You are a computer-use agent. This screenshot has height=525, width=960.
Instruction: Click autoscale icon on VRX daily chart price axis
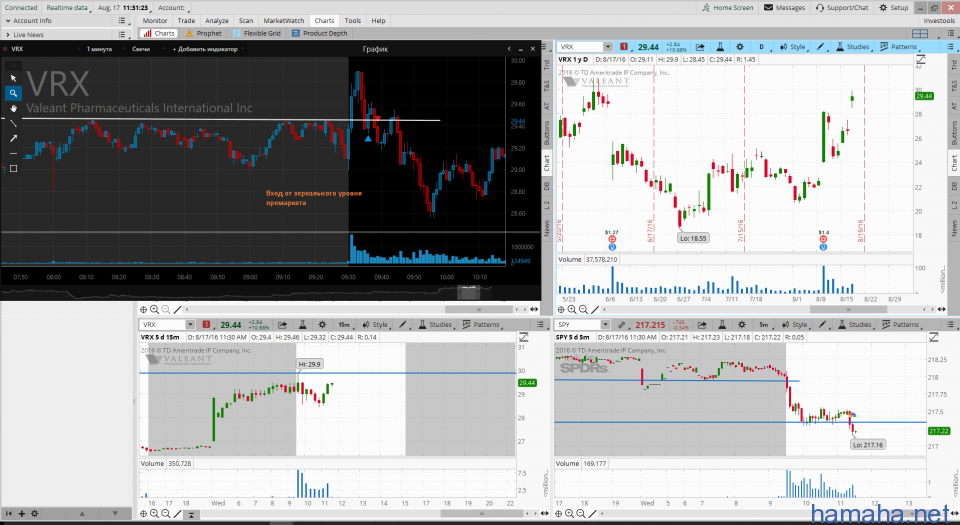pyautogui.click(x=920, y=60)
